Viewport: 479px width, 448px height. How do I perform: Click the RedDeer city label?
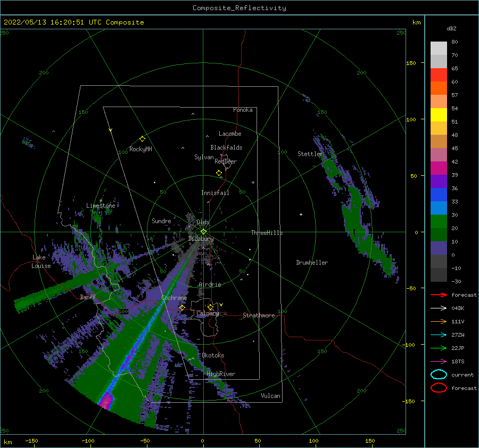click(x=226, y=161)
